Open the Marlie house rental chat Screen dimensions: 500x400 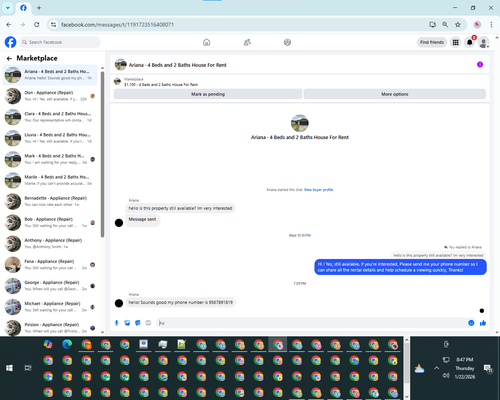tap(50, 180)
